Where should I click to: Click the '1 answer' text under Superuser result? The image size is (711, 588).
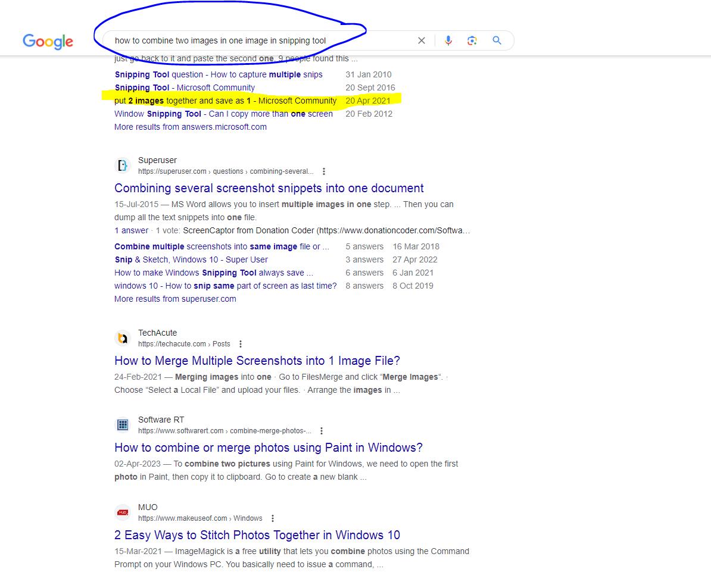pos(132,231)
